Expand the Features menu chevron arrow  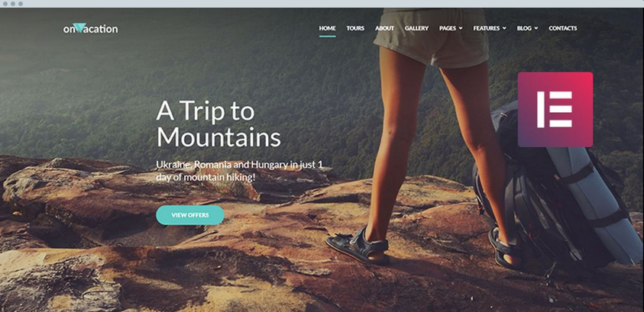(504, 28)
